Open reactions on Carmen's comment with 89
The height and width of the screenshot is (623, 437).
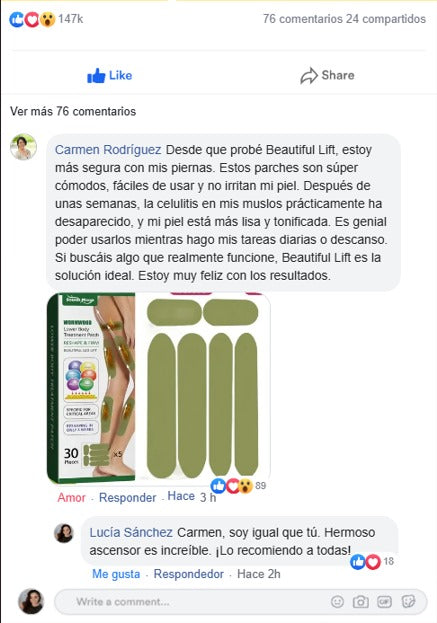(238, 486)
